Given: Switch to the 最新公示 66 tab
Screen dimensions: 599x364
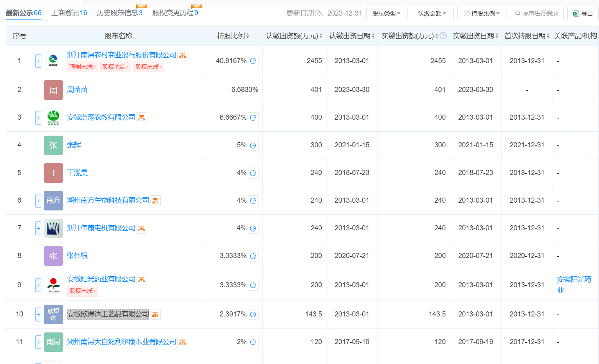Looking at the screenshot, I should [x=23, y=13].
